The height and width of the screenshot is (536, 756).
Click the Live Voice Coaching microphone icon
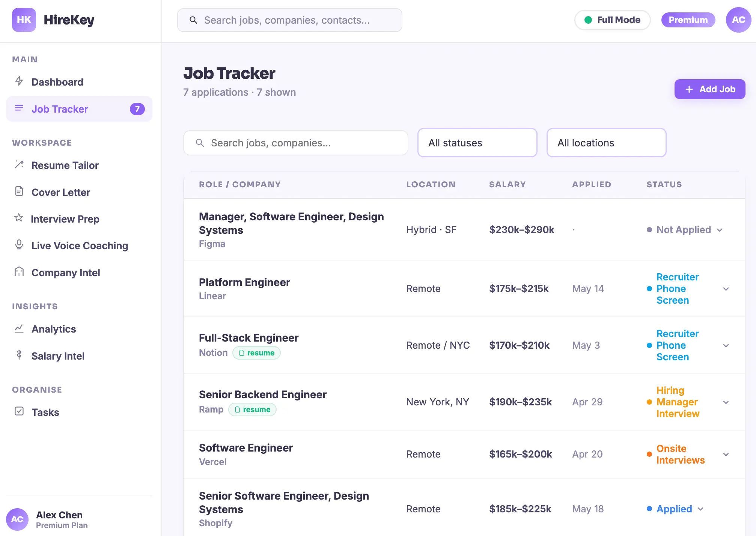[19, 245]
